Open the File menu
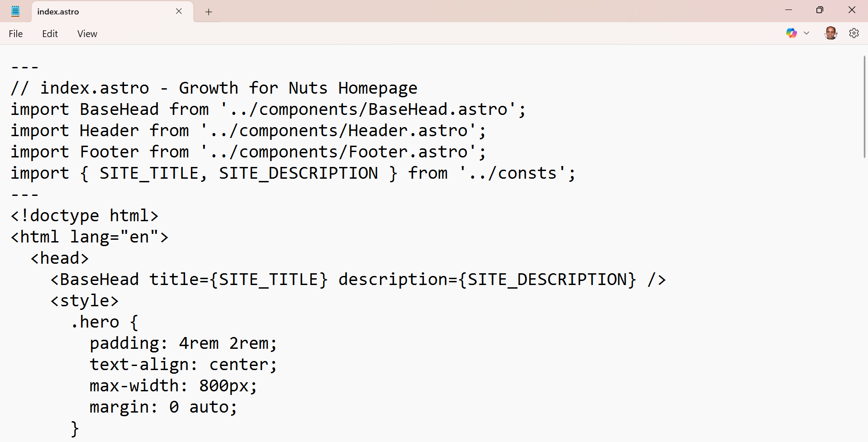This screenshot has height=442, width=868. tap(15, 33)
